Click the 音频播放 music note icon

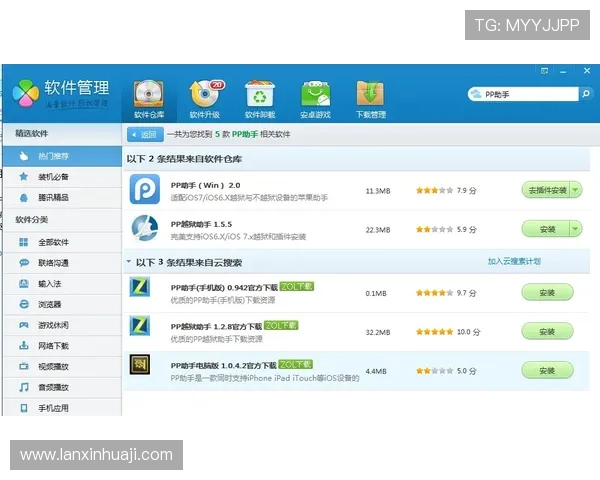coord(24,387)
